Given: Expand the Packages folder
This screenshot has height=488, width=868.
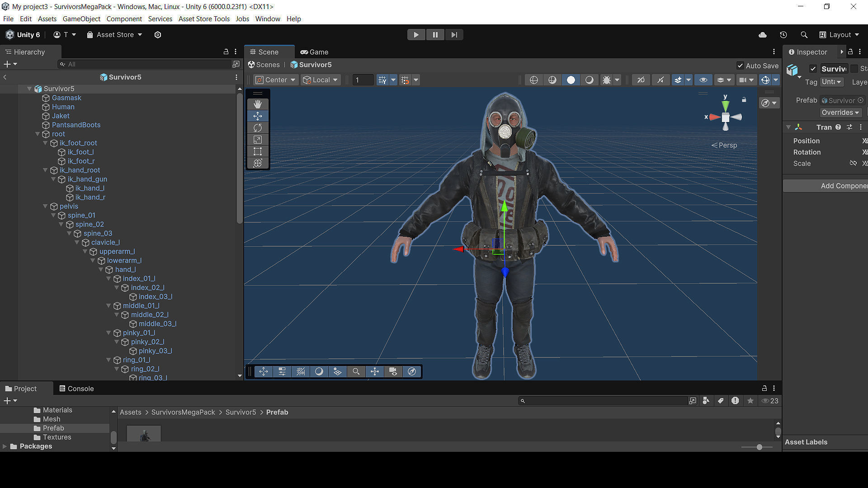Looking at the screenshot, I should (x=5, y=446).
